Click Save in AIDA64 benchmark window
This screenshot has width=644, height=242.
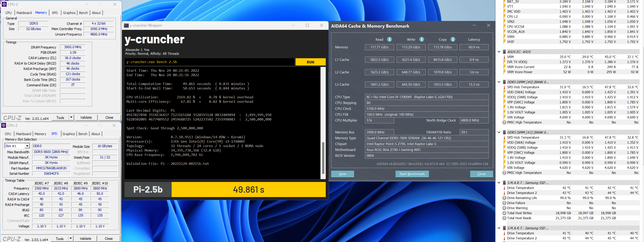tap(342, 174)
